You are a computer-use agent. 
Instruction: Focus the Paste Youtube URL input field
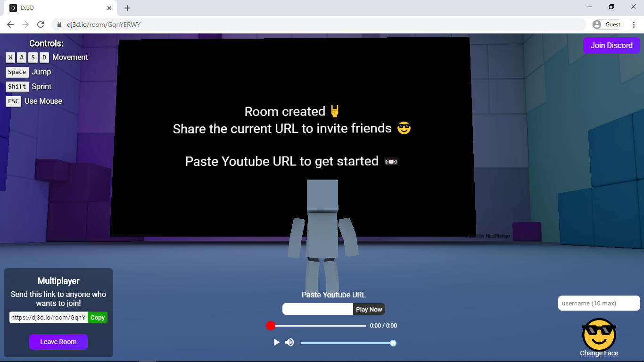click(318, 309)
